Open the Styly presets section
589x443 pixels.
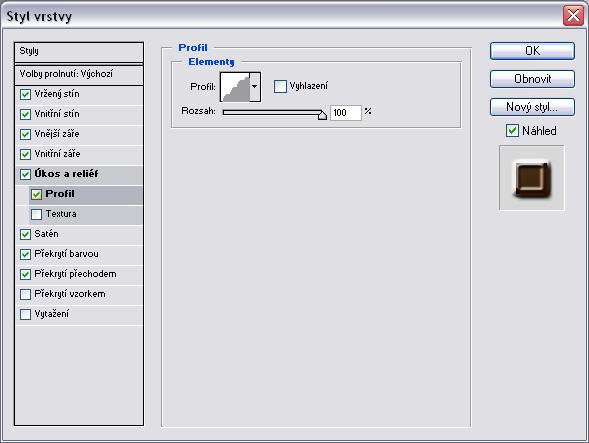click(x=79, y=52)
